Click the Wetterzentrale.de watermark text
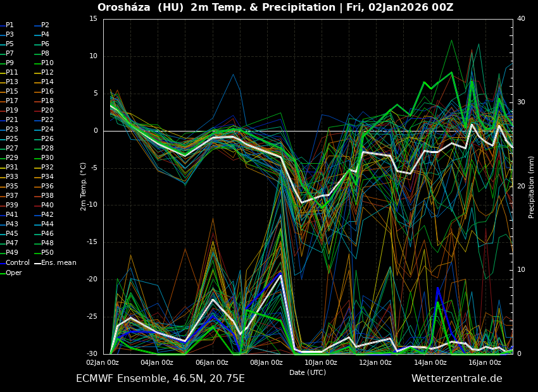Image resolution: width=538 pixels, height=392 pixels. (456, 379)
